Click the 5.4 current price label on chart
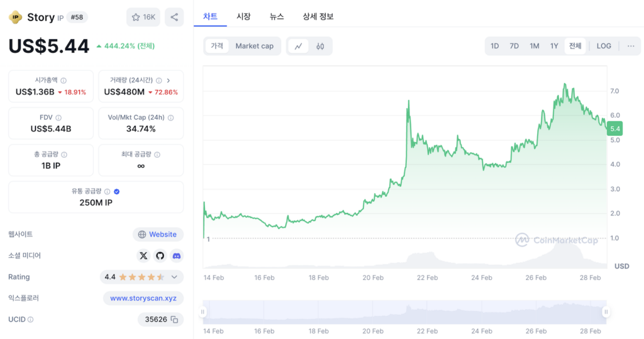Image resolution: width=644 pixels, height=339 pixels. click(x=615, y=128)
